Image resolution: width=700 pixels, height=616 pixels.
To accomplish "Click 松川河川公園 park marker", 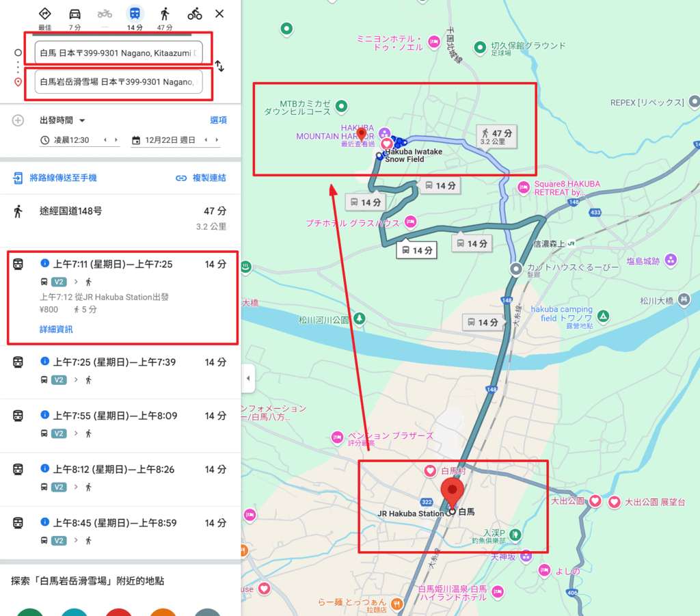I will [x=360, y=319].
